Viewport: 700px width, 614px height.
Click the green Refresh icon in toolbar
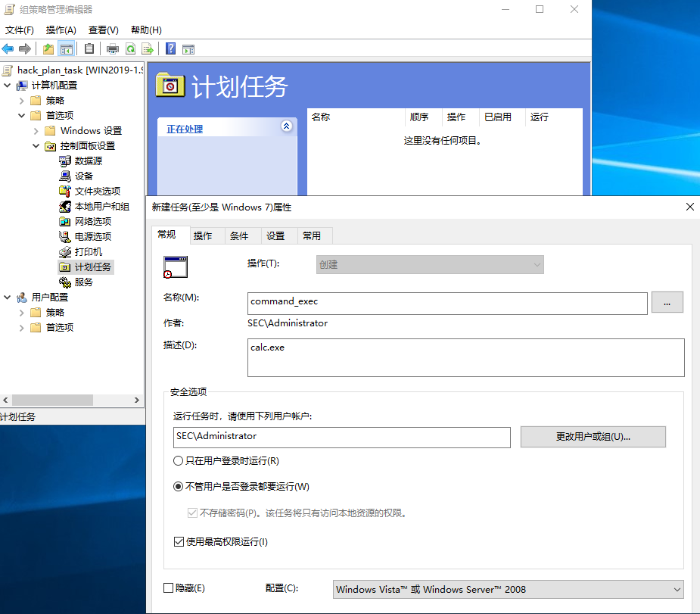tap(130, 48)
